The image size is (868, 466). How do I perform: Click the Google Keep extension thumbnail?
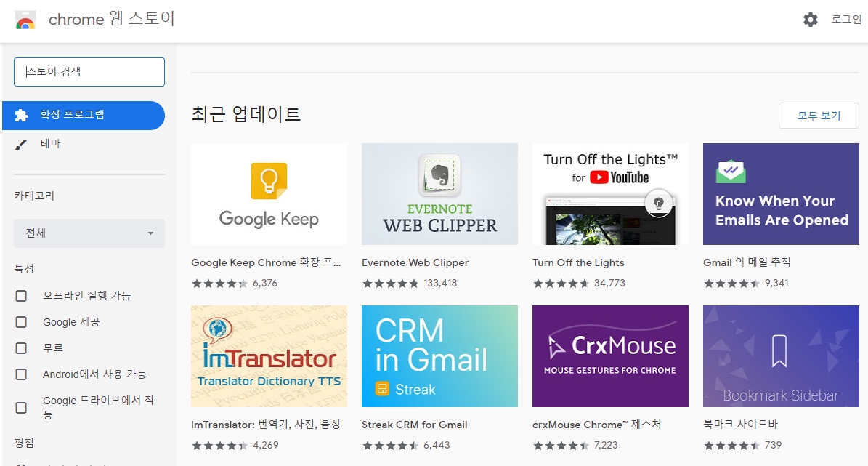(269, 194)
